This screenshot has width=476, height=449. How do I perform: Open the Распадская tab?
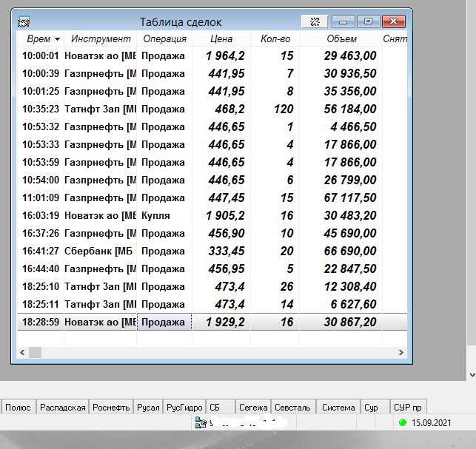tap(62, 407)
